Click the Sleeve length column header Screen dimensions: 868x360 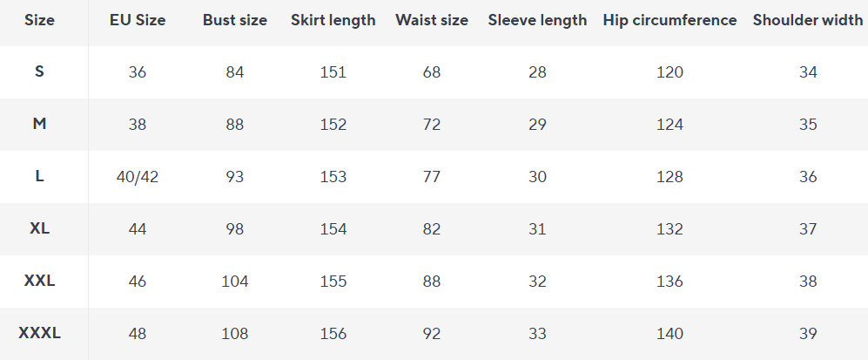537,20
